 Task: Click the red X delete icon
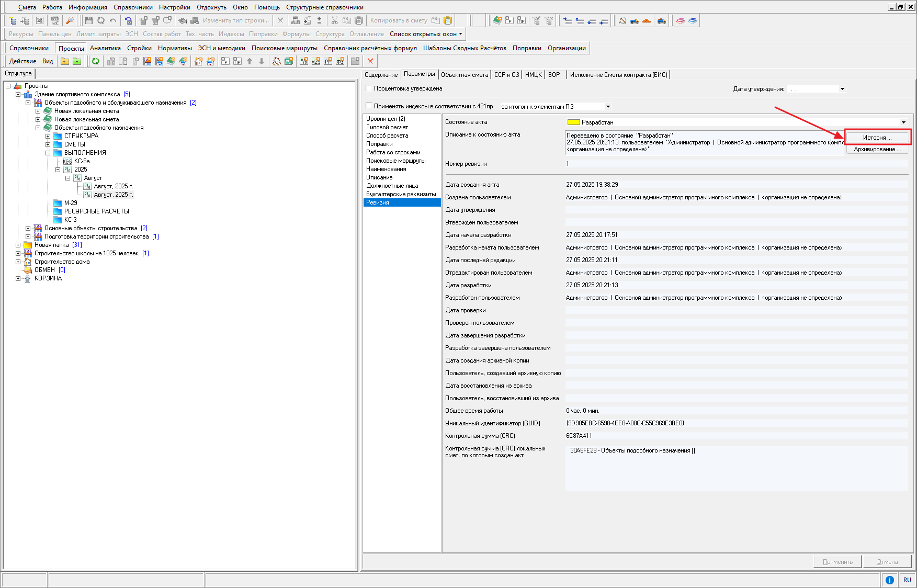pos(370,61)
